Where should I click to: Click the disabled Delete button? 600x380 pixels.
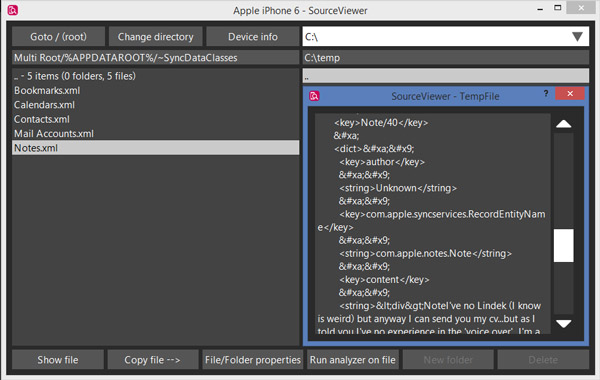coord(543,360)
